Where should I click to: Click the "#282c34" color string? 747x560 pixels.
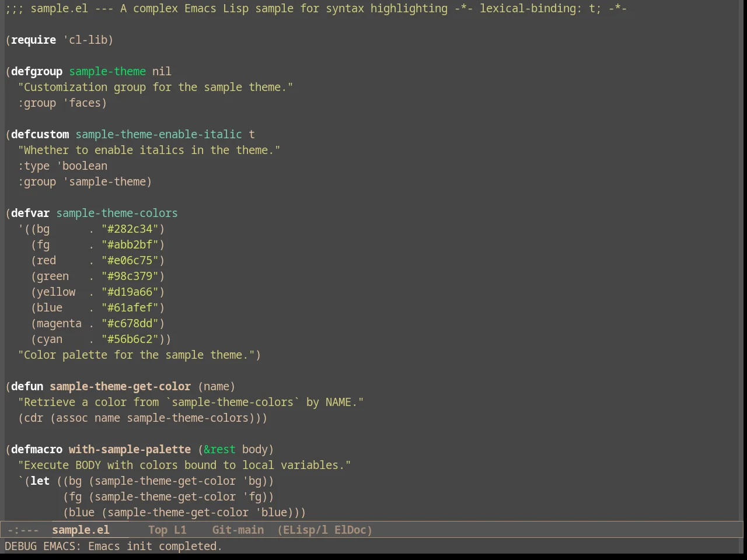coord(130,229)
